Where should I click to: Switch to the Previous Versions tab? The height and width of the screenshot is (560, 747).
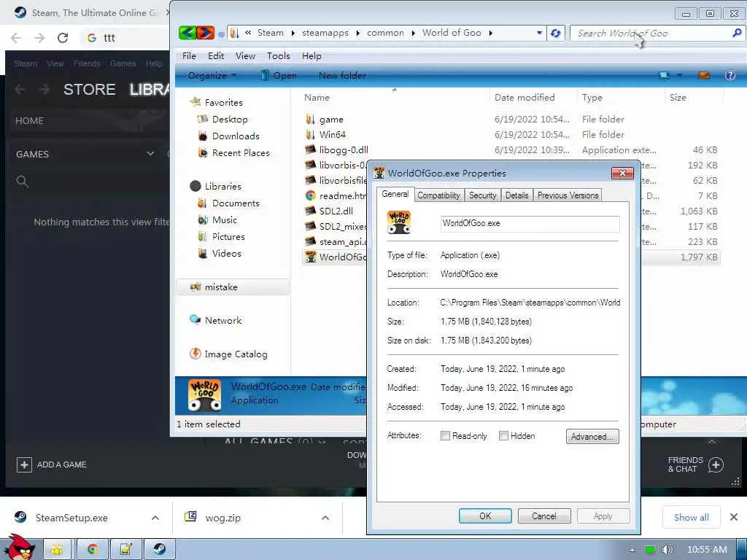pyautogui.click(x=568, y=195)
